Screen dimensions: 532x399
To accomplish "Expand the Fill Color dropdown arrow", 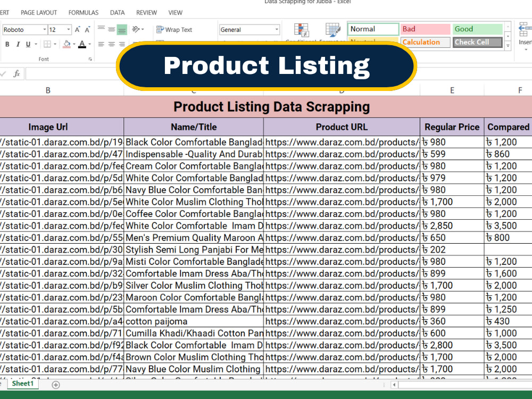I will point(74,44).
